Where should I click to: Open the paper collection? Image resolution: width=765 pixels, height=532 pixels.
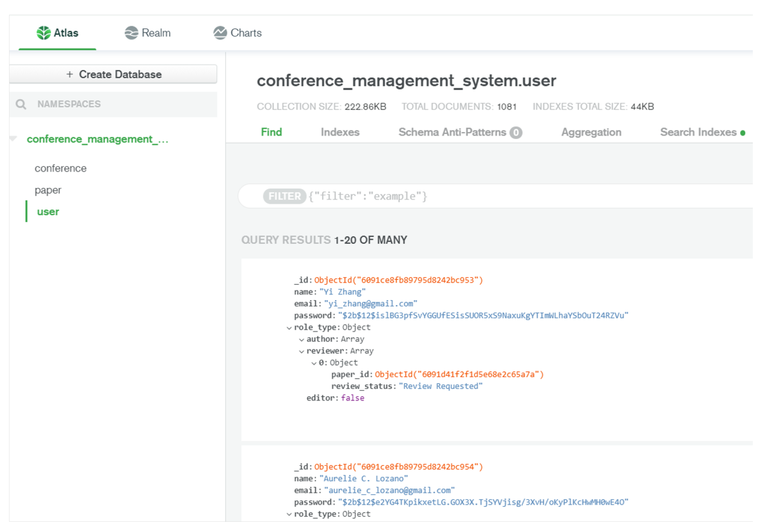[x=48, y=191]
